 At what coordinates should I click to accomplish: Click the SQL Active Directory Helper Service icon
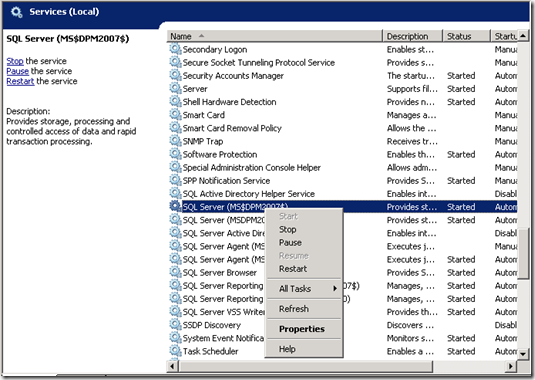coord(175,193)
